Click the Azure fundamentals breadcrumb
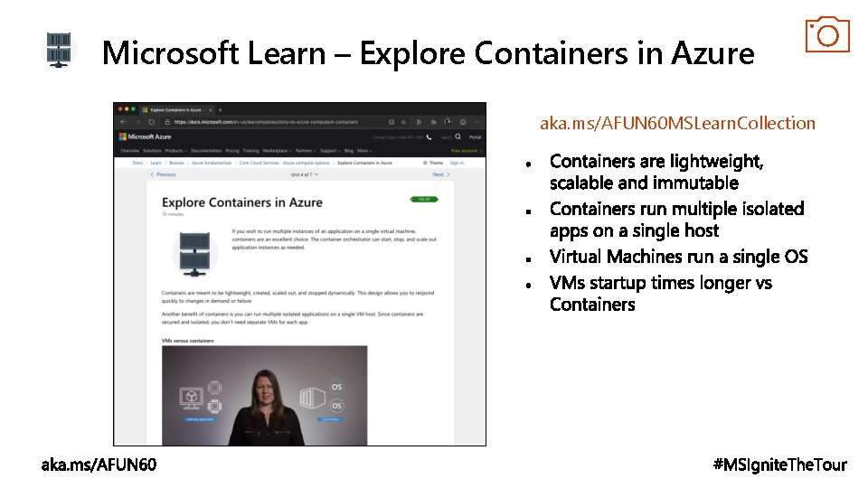 (212, 163)
